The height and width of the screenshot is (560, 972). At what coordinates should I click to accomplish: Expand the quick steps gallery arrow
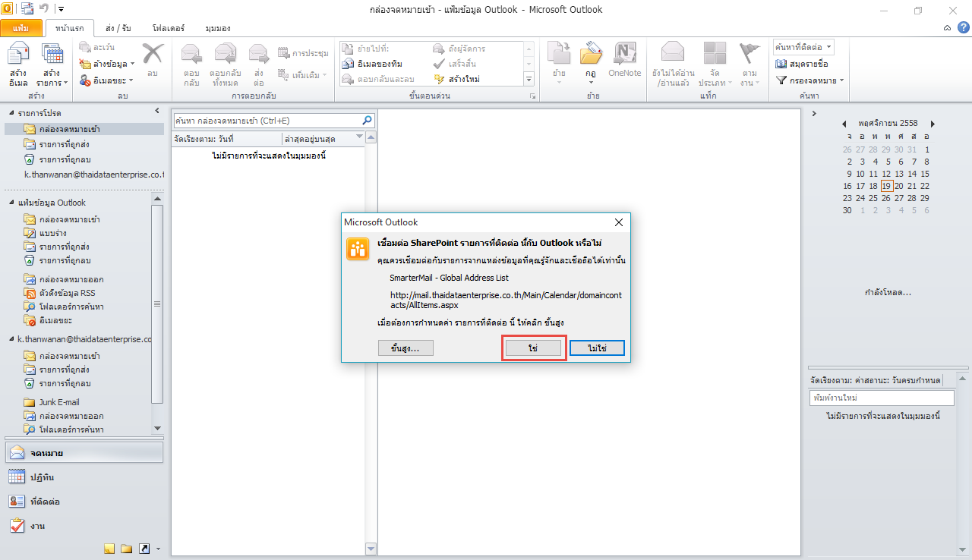(x=529, y=79)
